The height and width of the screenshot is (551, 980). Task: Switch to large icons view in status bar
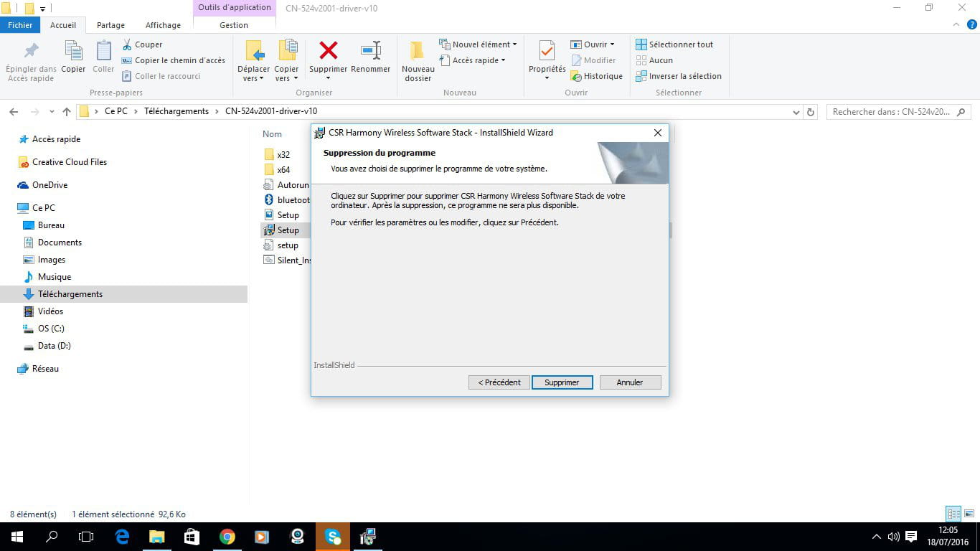pyautogui.click(x=970, y=514)
